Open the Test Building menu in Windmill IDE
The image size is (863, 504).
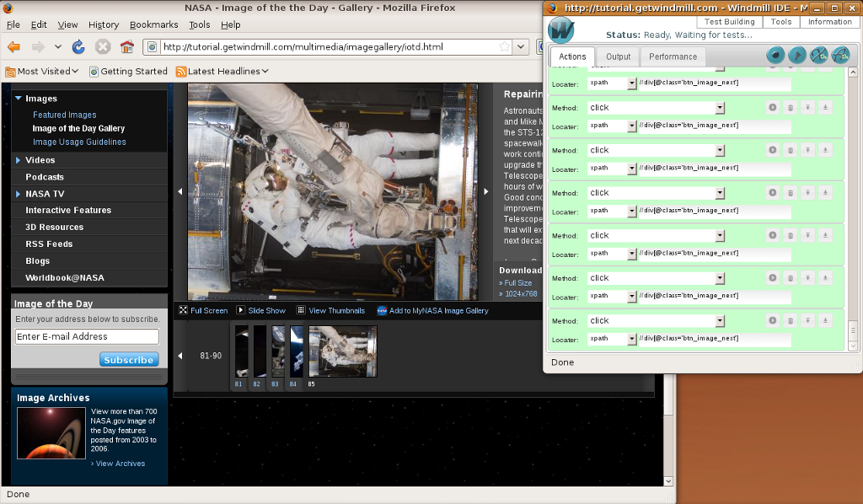[729, 22]
